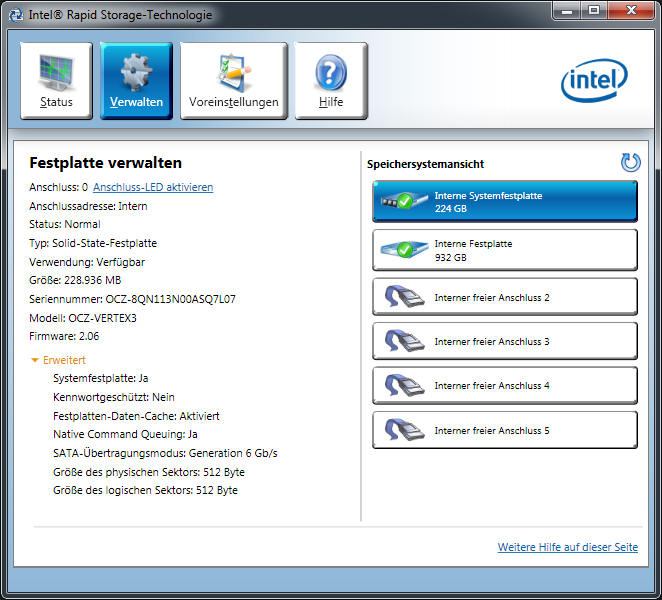
Task: Select Interner freier Anschluss 3
Action: click(x=505, y=341)
